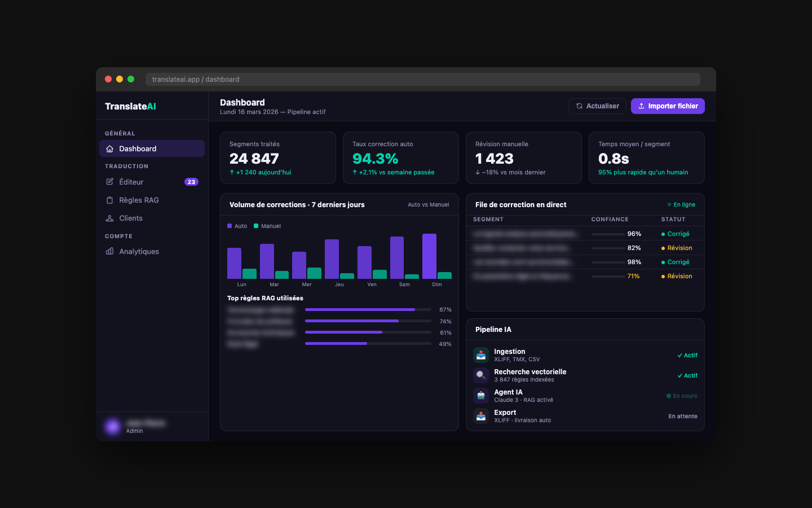812x508 pixels.
Task: Click the Agent IA robot icon
Action: 481,396
